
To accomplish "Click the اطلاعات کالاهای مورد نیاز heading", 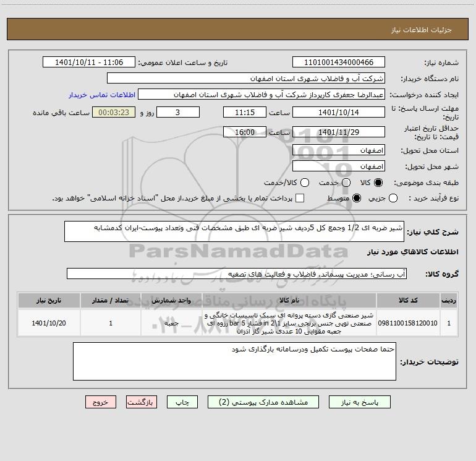I will 413,252.
